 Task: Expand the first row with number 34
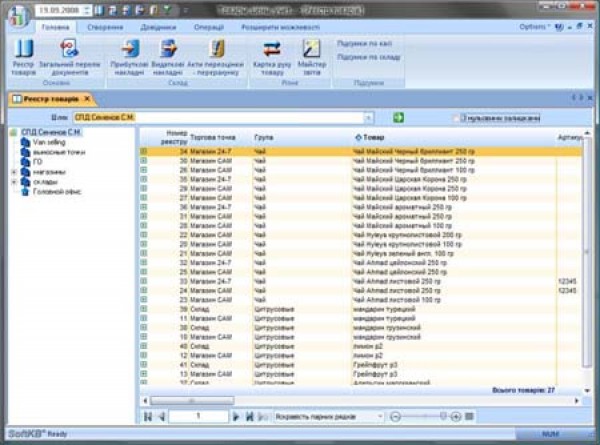pyautogui.click(x=144, y=151)
